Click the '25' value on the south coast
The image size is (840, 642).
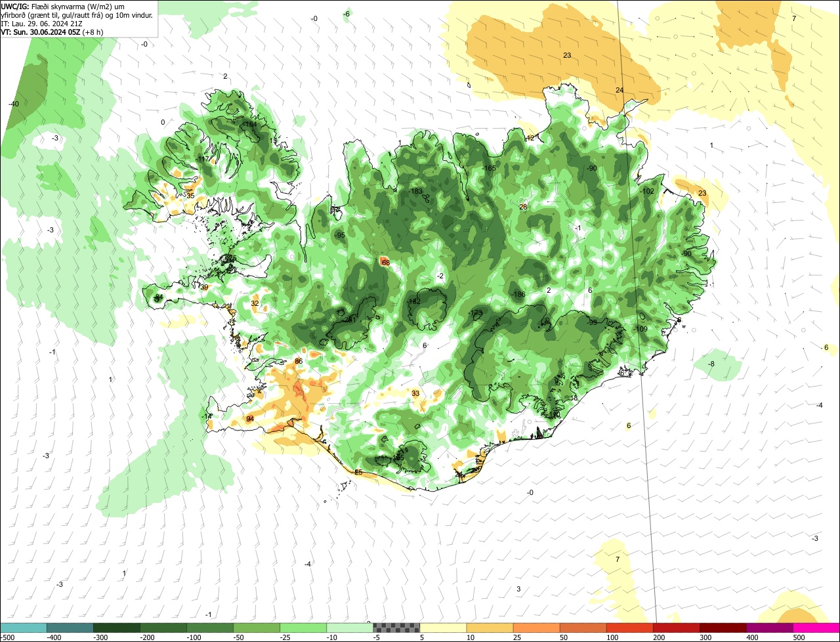[x=358, y=472]
